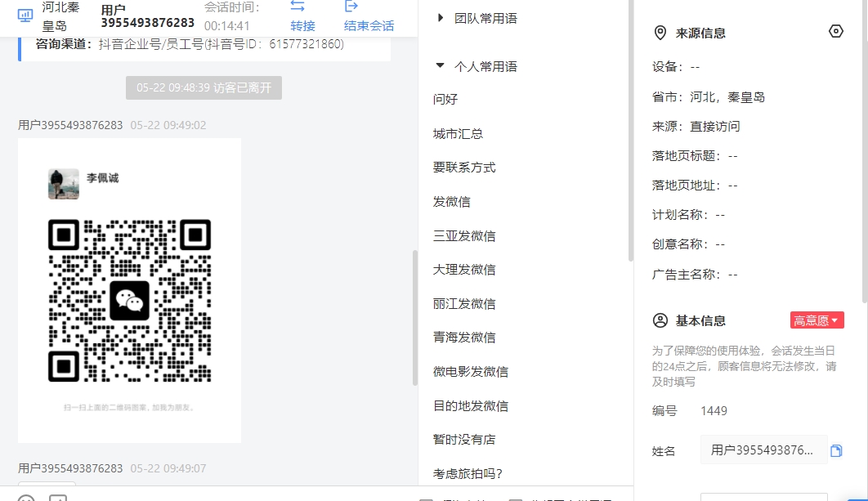Copy the 姓名 value with the copy icon
Screen dimensions: 868x501
coord(836,450)
